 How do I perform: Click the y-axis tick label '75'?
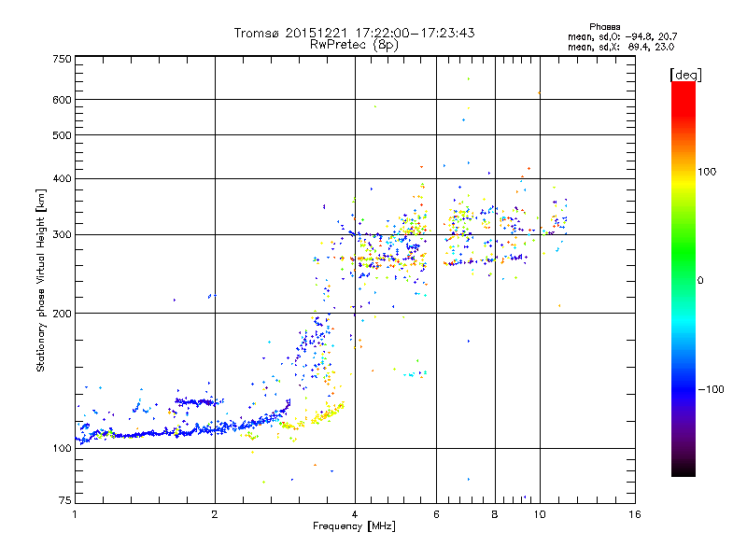[x=65, y=500]
